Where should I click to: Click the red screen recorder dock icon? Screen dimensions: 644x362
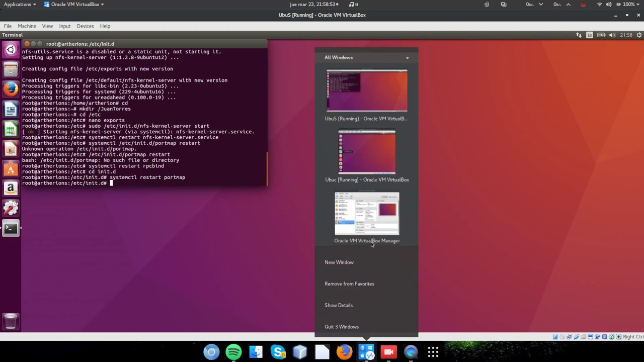coord(389,352)
